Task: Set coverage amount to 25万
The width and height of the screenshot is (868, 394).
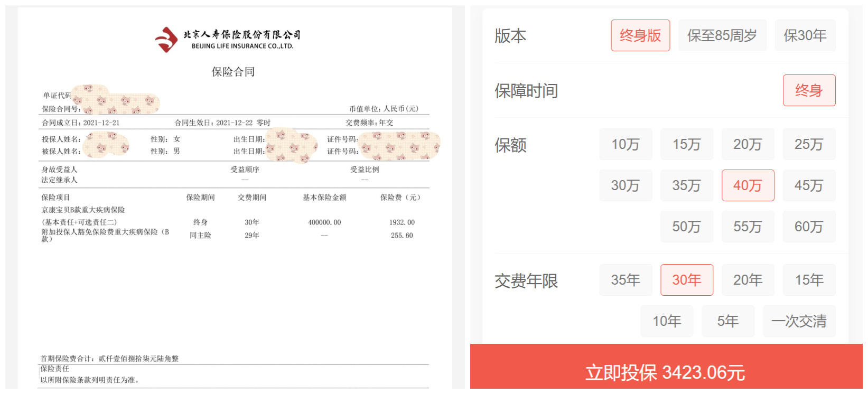Action: pyautogui.click(x=809, y=144)
